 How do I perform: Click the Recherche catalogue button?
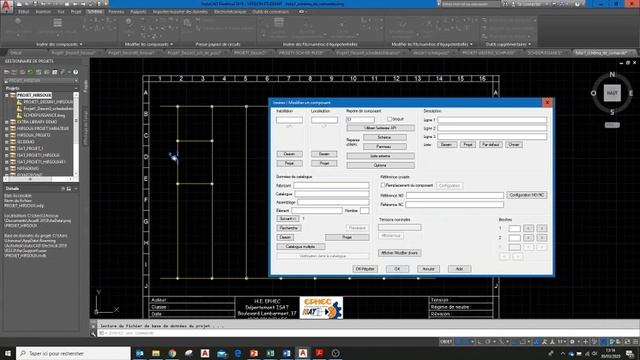(289, 228)
